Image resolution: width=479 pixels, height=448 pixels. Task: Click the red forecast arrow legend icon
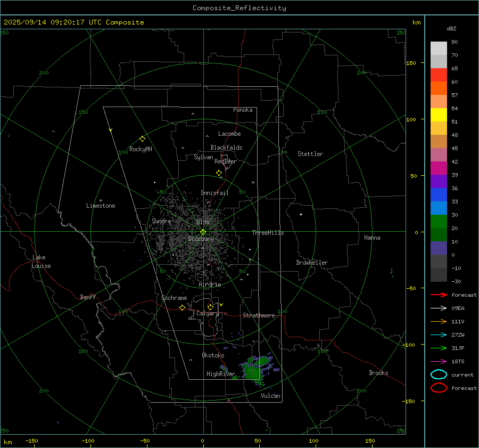click(439, 295)
